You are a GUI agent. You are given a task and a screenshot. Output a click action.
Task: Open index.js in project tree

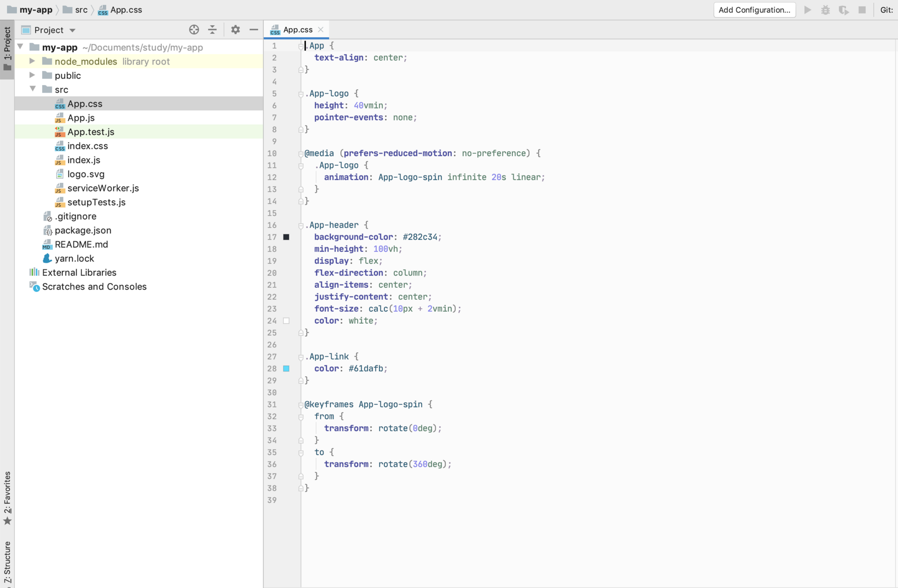(138, 160)
